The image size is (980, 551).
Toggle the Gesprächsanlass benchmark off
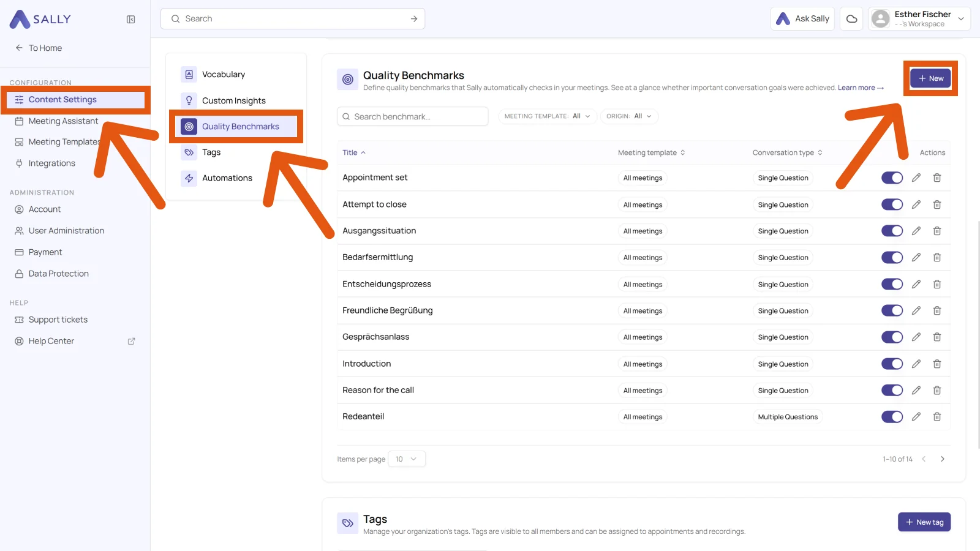pyautogui.click(x=892, y=337)
